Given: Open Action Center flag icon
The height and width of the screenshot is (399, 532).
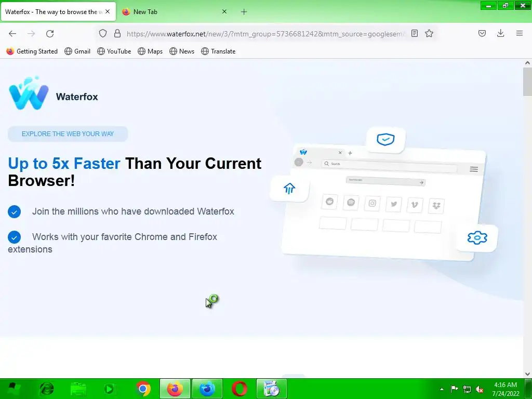Looking at the screenshot, I should click(x=454, y=389).
